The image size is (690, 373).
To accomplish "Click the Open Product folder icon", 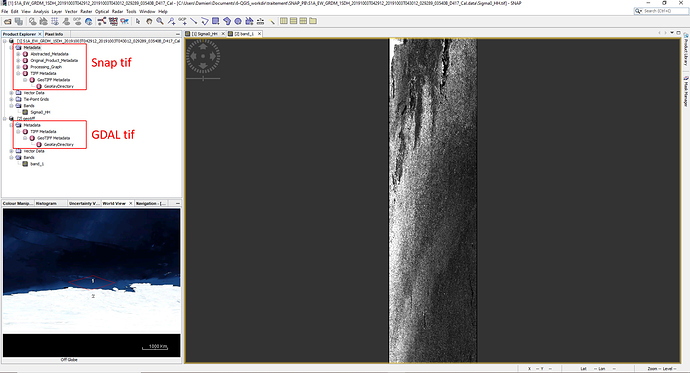I will click(7, 21).
